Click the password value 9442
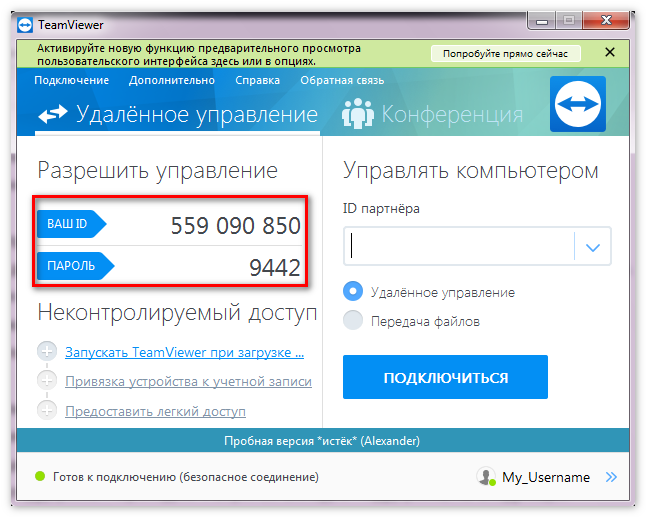This screenshot has width=646, height=517. (275, 268)
